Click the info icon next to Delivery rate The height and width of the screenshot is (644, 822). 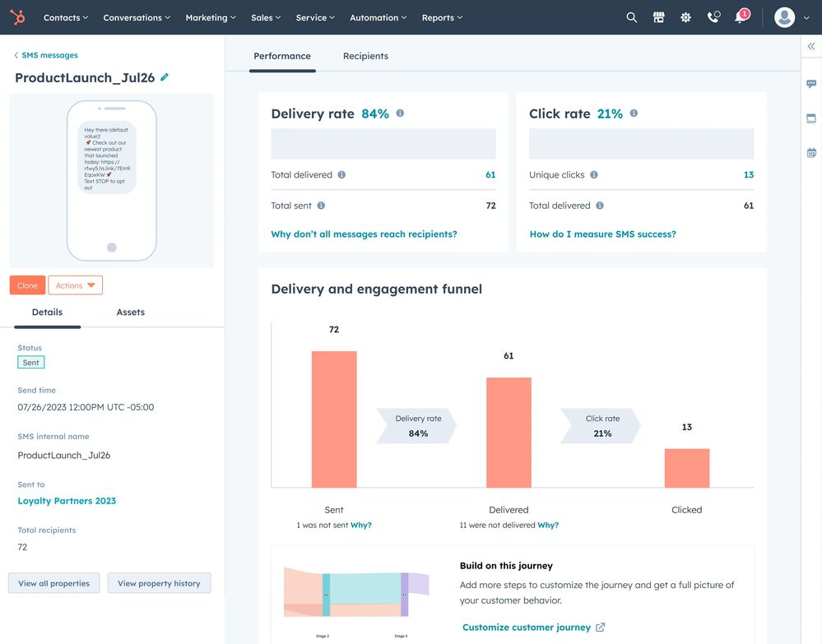pyautogui.click(x=400, y=113)
